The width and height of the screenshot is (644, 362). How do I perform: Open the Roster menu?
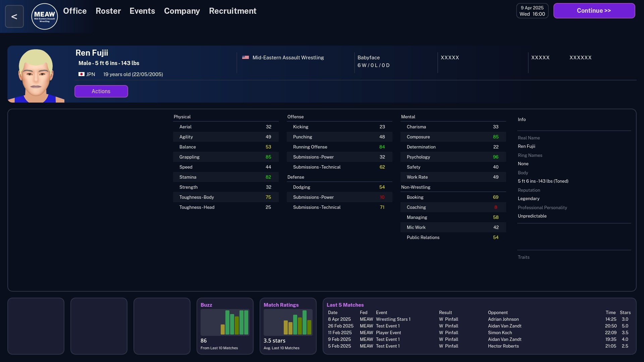coord(108,11)
